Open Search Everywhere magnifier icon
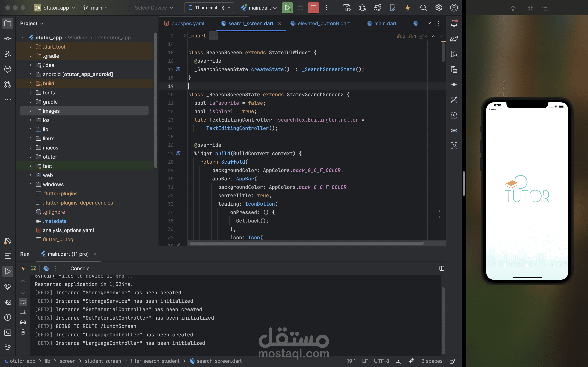This screenshot has height=367, width=588. click(423, 8)
